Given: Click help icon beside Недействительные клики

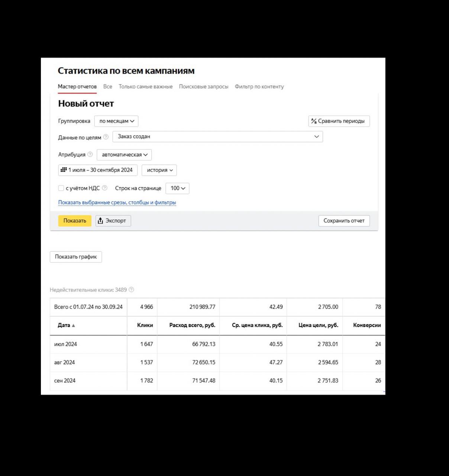Looking at the screenshot, I should click(131, 290).
